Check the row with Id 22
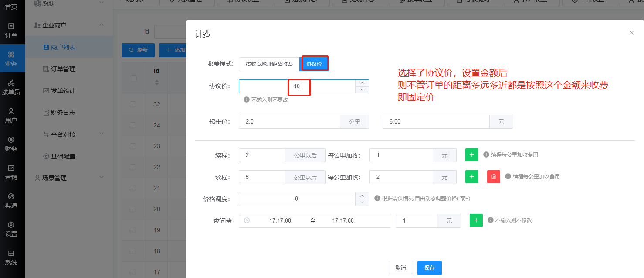This screenshot has width=644, height=278. point(133,167)
